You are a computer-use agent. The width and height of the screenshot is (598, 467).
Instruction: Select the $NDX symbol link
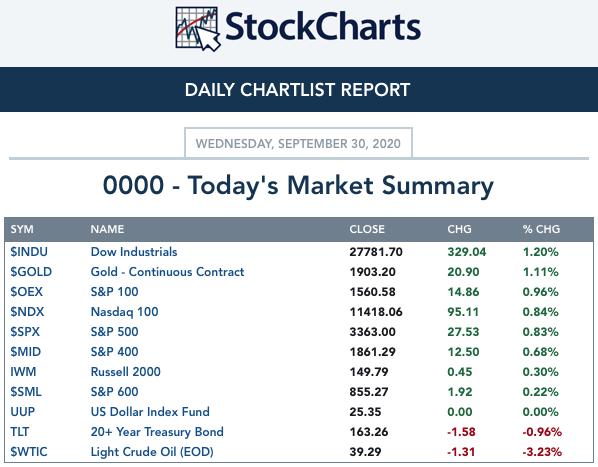pyautogui.click(x=27, y=312)
